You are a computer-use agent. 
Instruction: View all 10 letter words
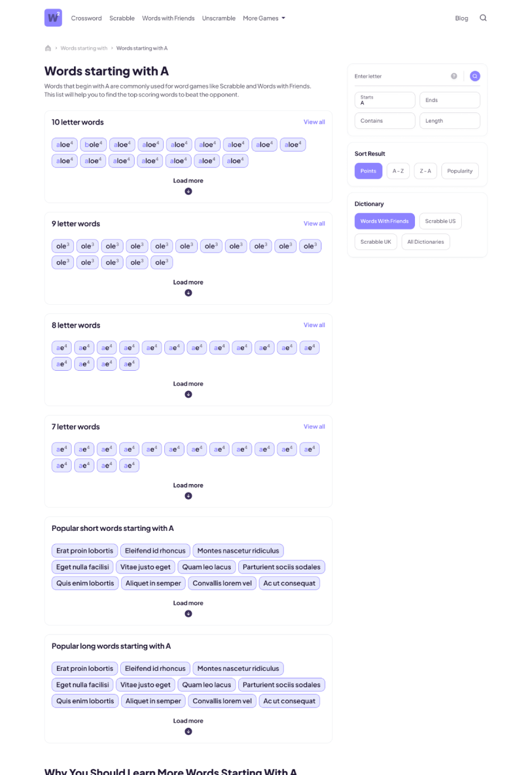pos(314,122)
